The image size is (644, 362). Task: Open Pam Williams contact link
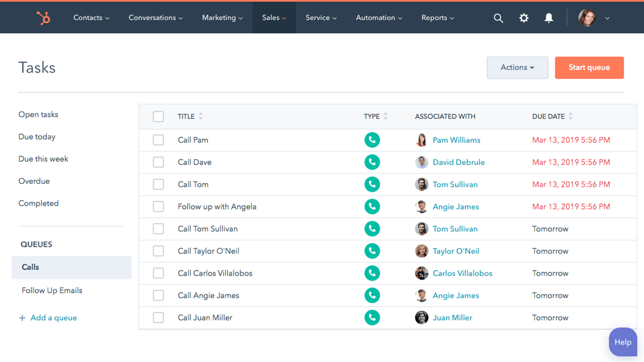coord(456,140)
